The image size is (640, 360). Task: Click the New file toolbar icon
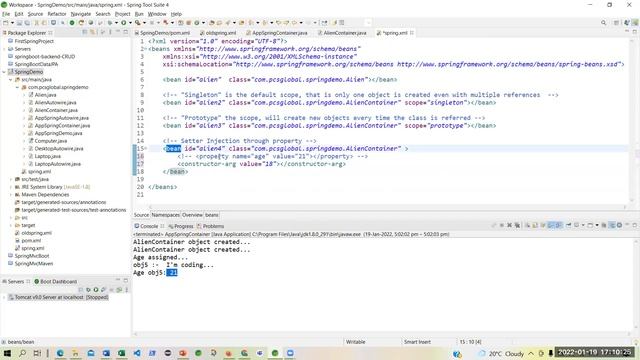(5, 22)
